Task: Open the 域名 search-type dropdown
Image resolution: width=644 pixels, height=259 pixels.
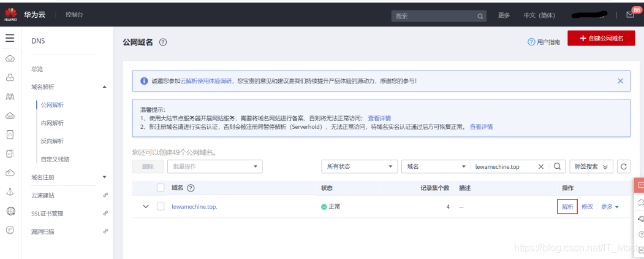Action: click(435, 166)
